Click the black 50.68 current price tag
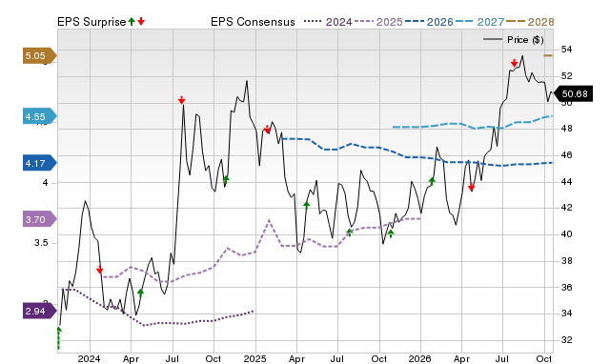This screenshot has width=610, height=364. click(x=573, y=93)
